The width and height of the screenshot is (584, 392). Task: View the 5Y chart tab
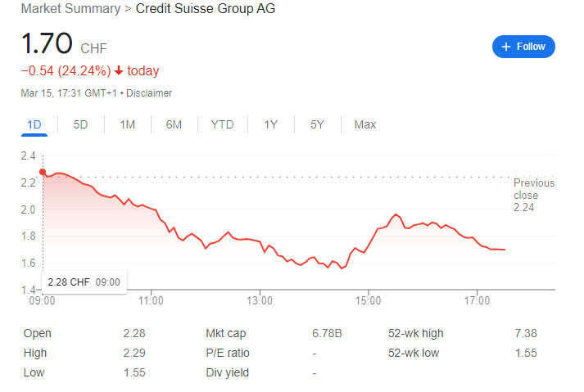[x=317, y=124]
